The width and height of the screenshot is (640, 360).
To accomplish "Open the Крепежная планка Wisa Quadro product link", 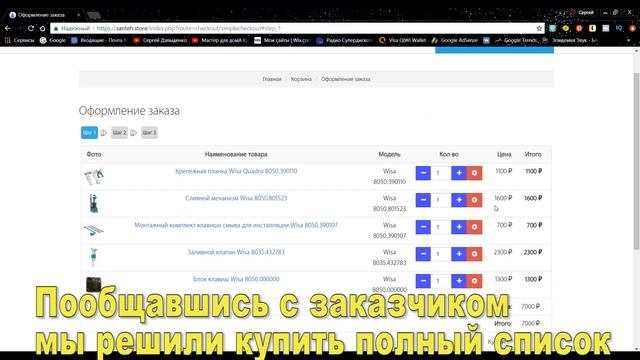I will [236, 171].
